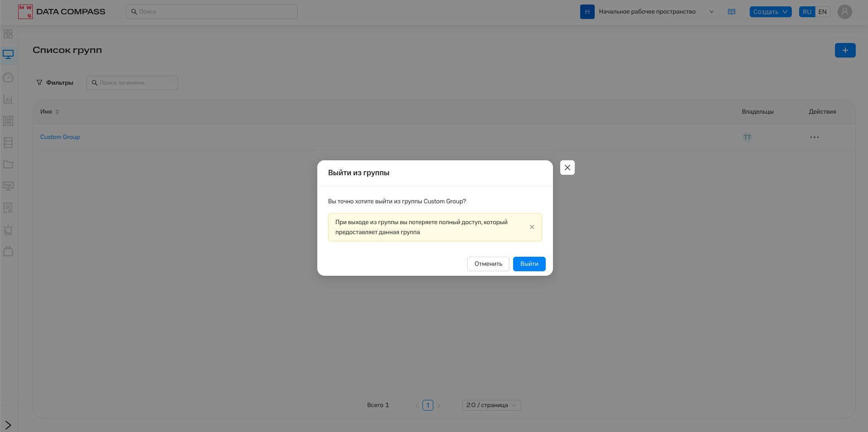Click the alarm siren sidebar icon
Viewport: 868px width, 432px height.
pyautogui.click(x=8, y=230)
